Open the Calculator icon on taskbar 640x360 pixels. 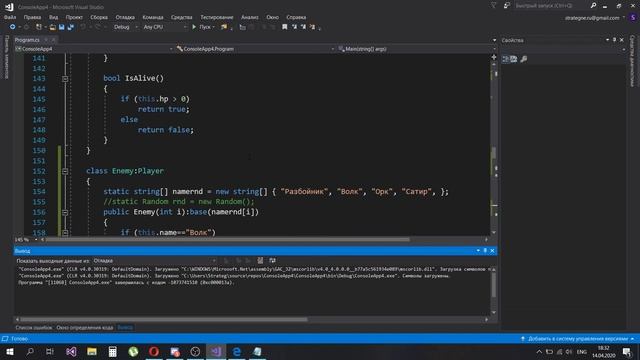point(113,351)
